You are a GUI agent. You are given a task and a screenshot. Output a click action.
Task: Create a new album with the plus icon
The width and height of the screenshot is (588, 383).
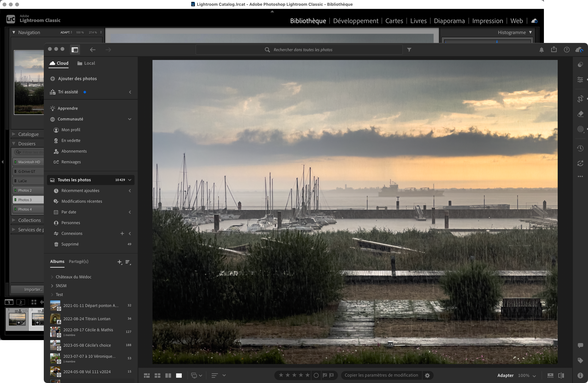119,262
